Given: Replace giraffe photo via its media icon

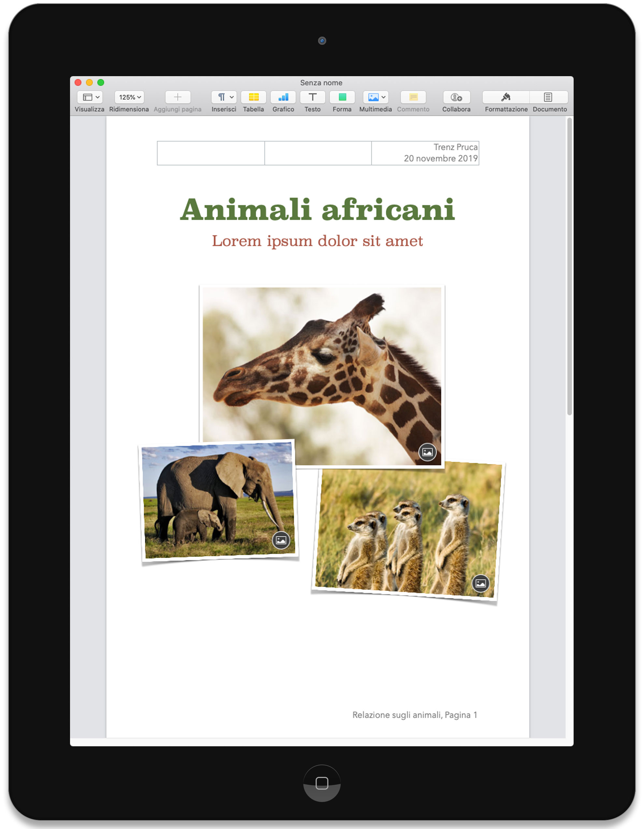Looking at the screenshot, I should click(x=428, y=452).
